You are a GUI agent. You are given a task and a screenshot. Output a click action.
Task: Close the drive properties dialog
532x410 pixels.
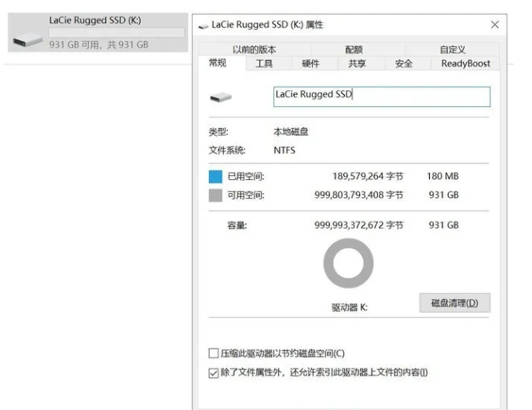[494, 25]
